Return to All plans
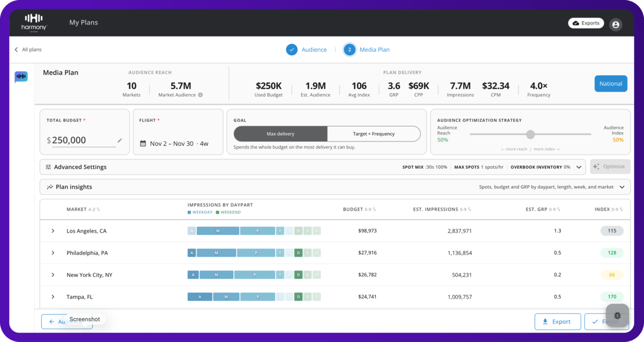The image size is (644, 342). click(x=28, y=50)
